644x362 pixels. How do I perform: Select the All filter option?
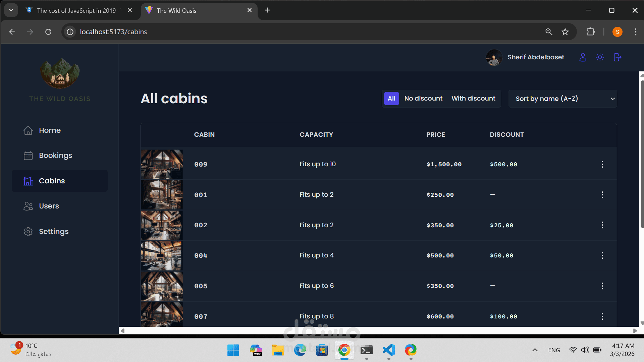[391, 99]
